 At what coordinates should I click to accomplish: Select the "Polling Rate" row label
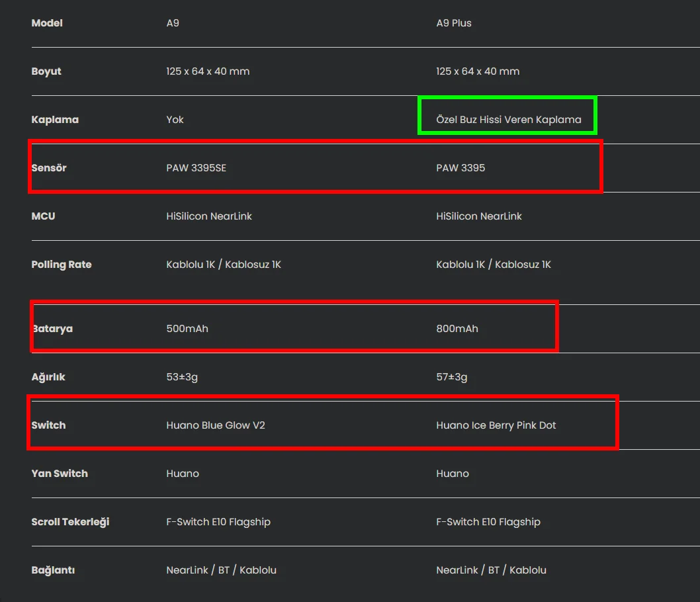(x=61, y=265)
